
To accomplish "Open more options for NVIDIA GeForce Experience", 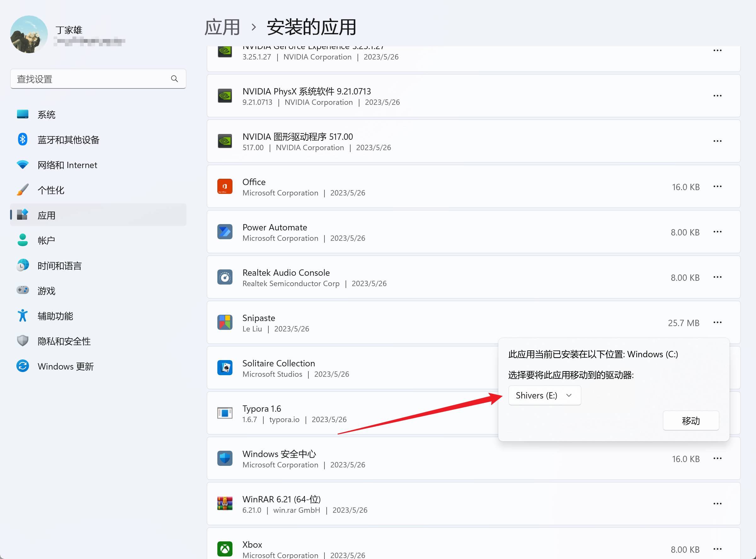I will (x=717, y=51).
